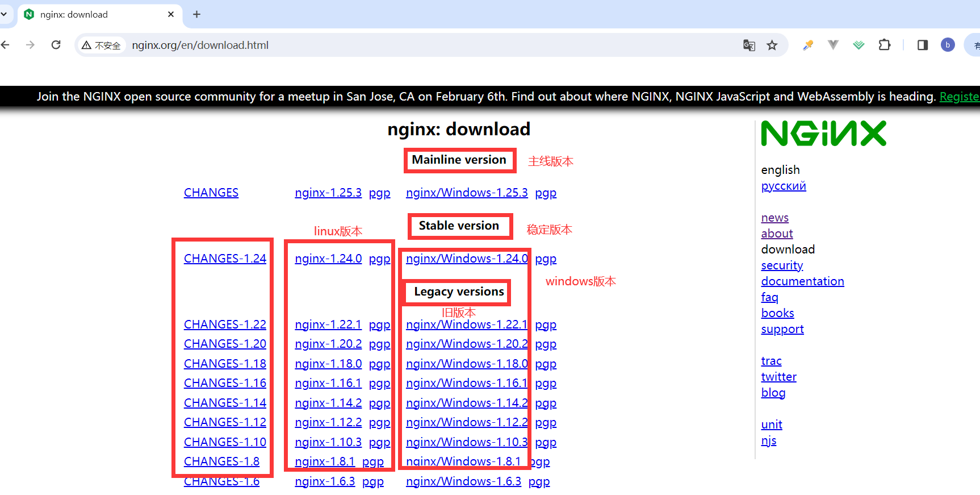Download nginx/Windows-1.25.3
The width and height of the screenshot is (980, 495).
(x=467, y=193)
